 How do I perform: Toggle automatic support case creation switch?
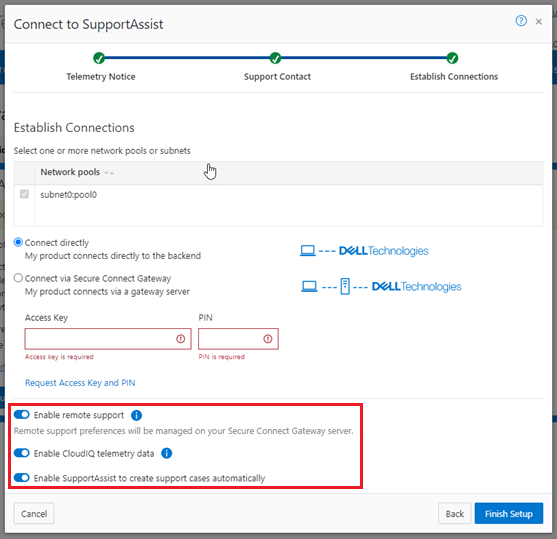[22, 478]
